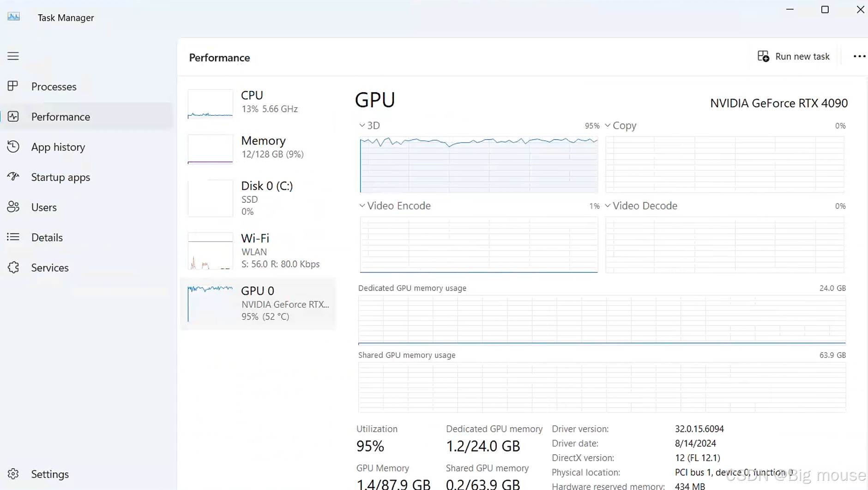
Task: Click the Utilization value 95%
Action: coord(370,446)
